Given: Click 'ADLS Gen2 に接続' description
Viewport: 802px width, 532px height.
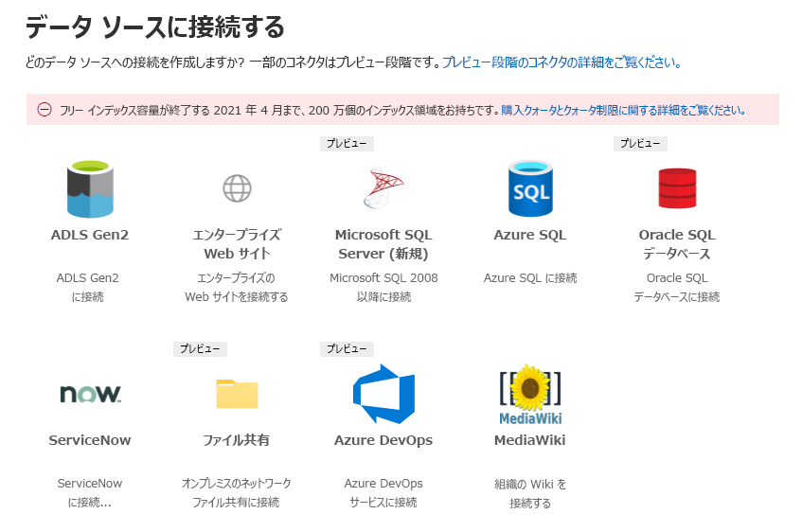Looking at the screenshot, I should (88, 288).
